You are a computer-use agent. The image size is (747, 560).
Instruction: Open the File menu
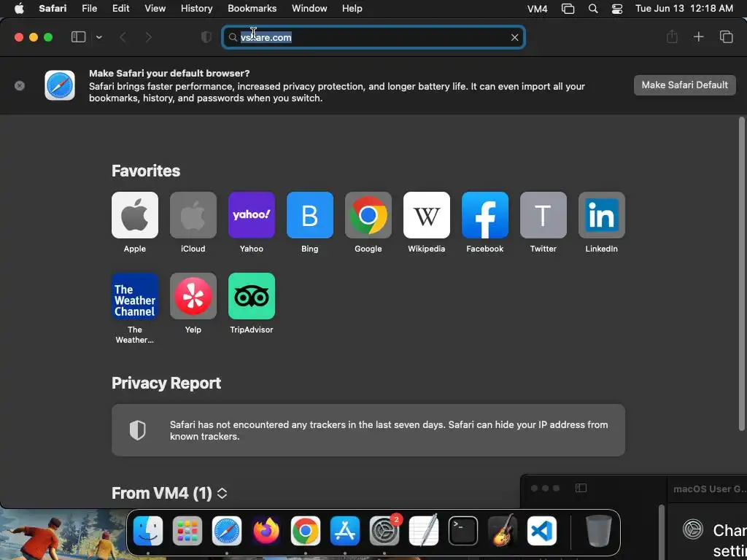(89, 9)
